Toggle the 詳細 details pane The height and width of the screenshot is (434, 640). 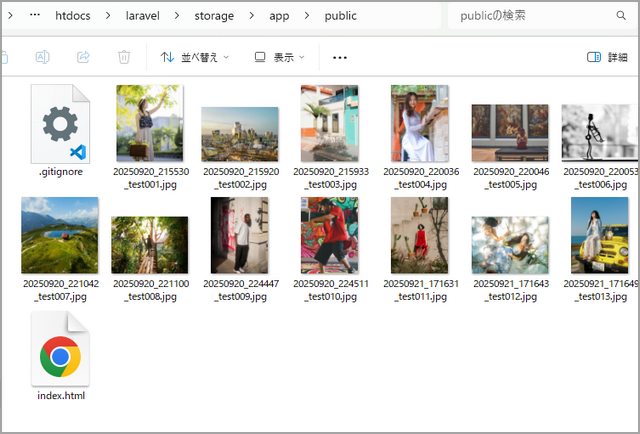(x=608, y=57)
